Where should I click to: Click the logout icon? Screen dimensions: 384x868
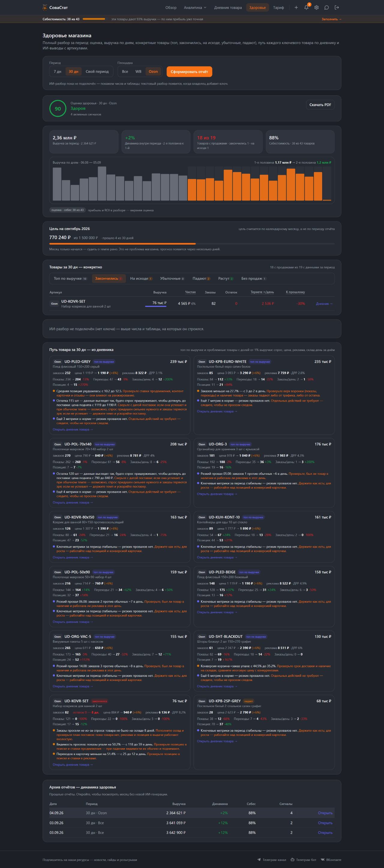click(x=337, y=7)
